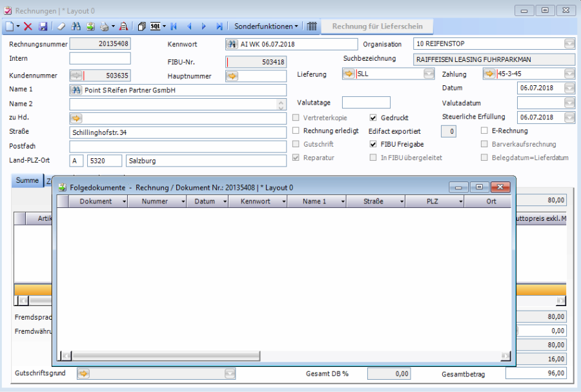This screenshot has width=581, height=392.
Task: Open the Zahlung dropdown list
Action: point(569,74)
